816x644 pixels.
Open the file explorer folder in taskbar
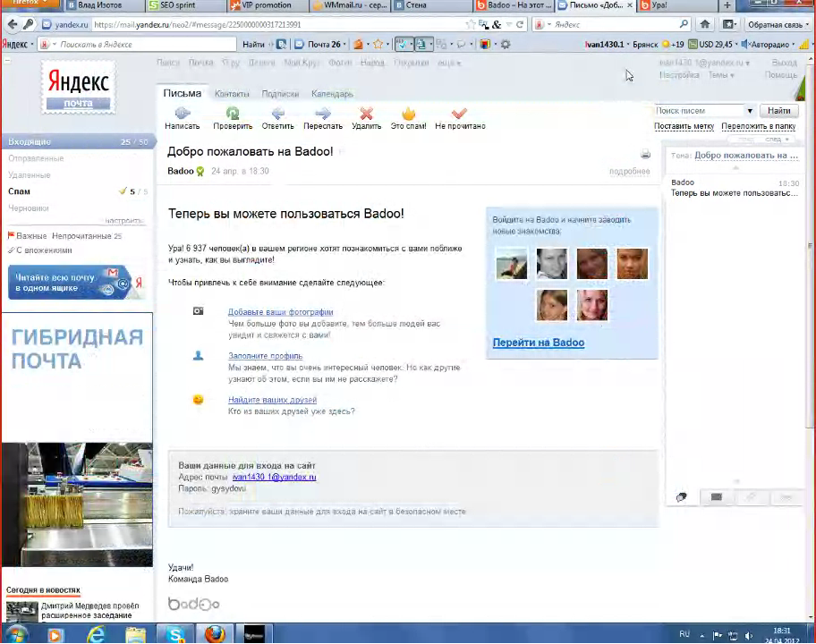pyautogui.click(x=135, y=634)
